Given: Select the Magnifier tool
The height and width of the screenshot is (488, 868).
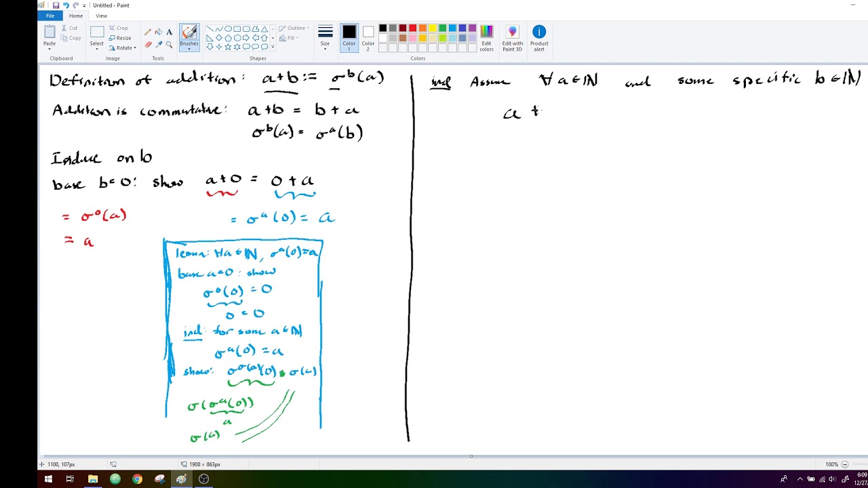Looking at the screenshot, I should [170, 44].
